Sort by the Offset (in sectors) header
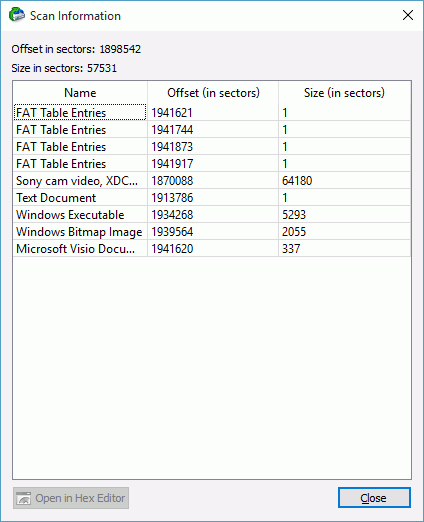Image resolution: width=424 pixels, height=522 pixels. tap(213, 93)
